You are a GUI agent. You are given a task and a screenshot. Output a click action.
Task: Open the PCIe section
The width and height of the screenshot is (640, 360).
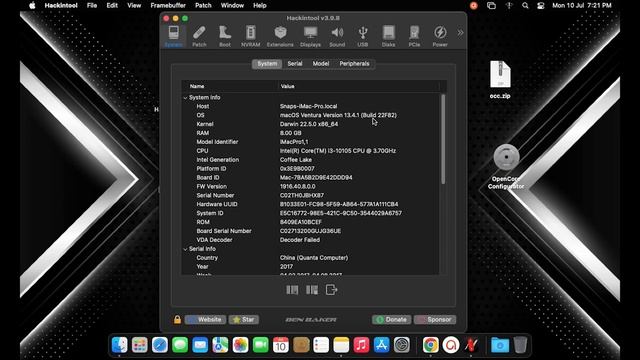pos(414,36)
